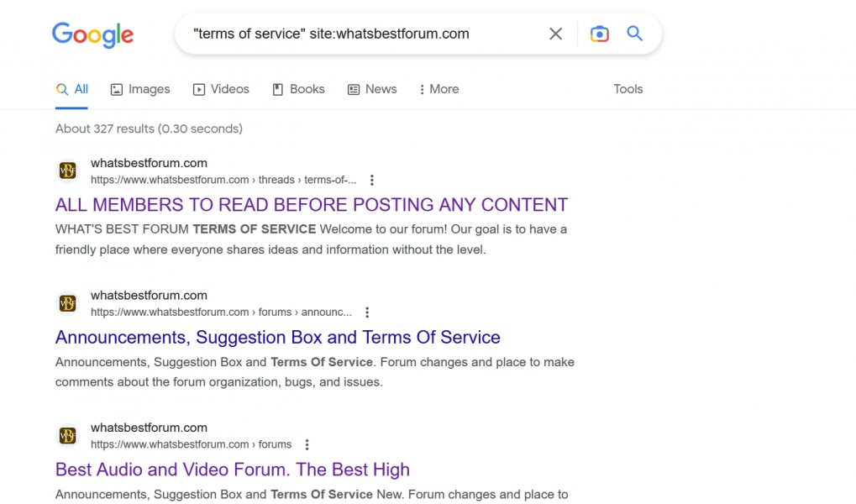The width and height of the screenshot is (856, 504).
Task: Open three-dot menu for third forums result
Action: click(307, 444)
